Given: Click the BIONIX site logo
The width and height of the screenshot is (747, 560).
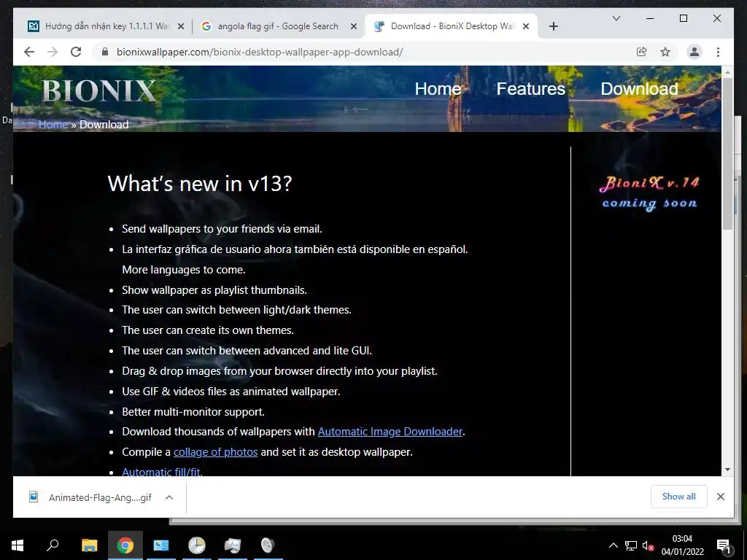Looking at the screenshot, I should (x=99, y=90).
